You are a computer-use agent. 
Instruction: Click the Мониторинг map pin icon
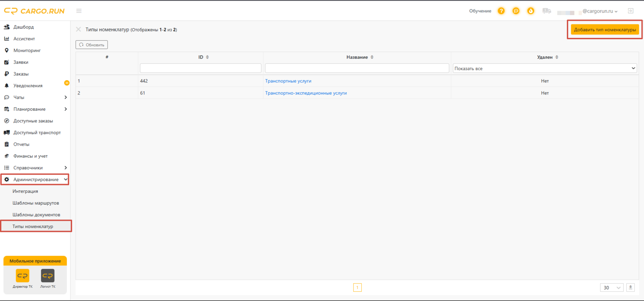[x=7, y=50]
